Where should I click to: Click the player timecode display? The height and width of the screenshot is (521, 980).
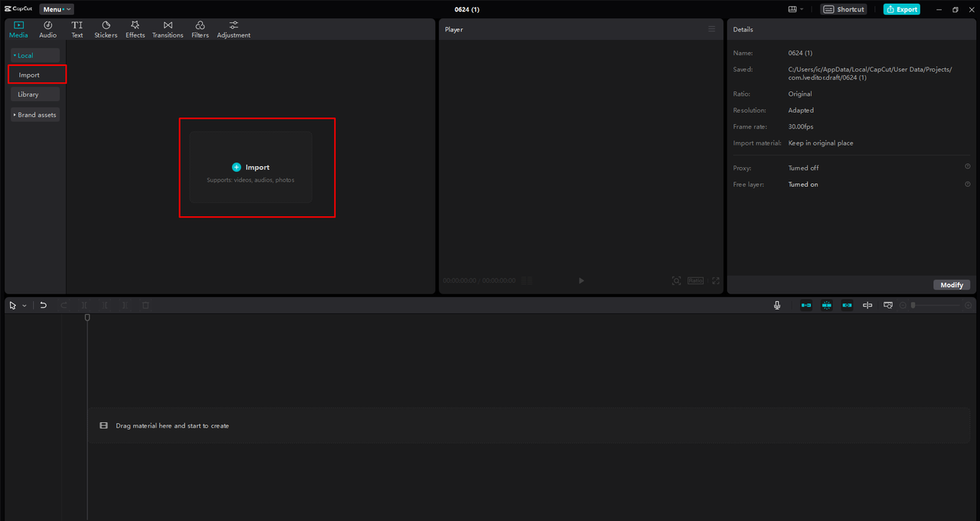click(479, 281)
